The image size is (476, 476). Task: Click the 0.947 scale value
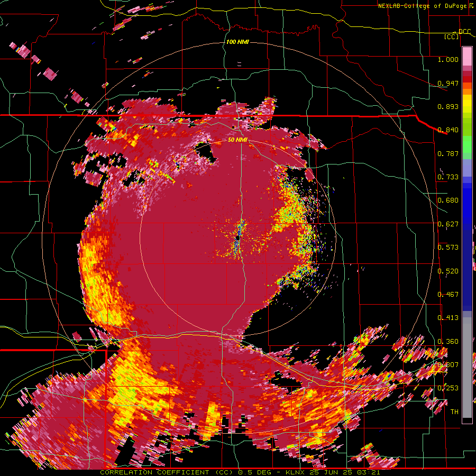(x=448, y=83)
